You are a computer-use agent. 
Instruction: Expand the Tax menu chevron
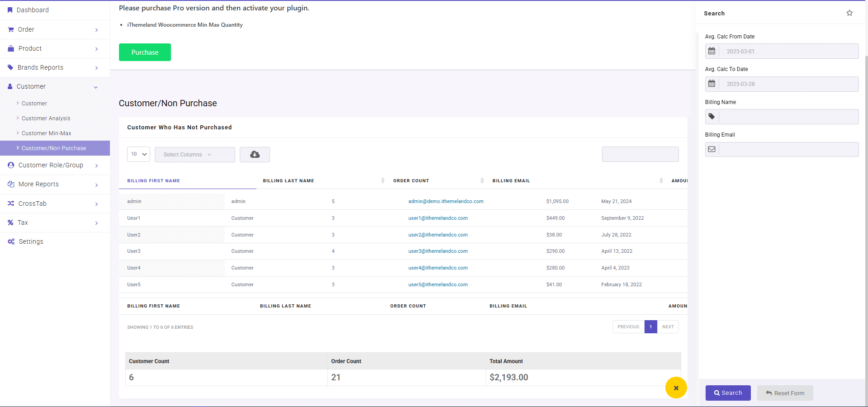pyautogui.click(x=96, y=223)
